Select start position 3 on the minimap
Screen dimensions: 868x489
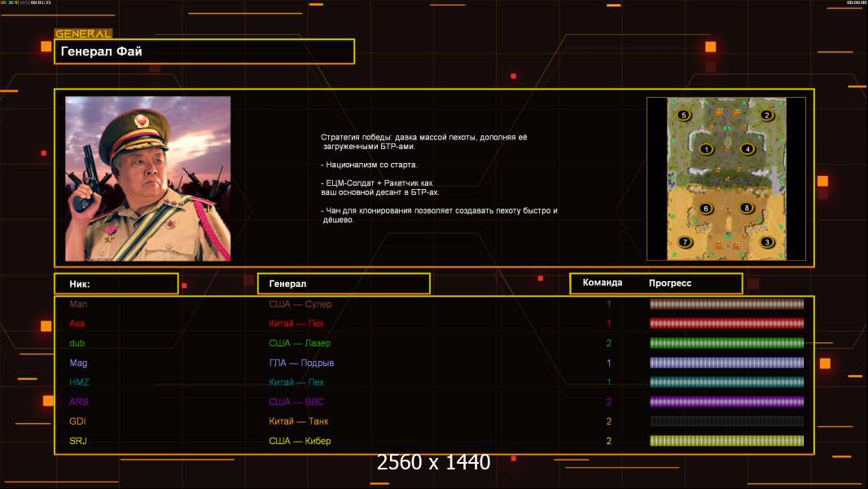[x=767, y=242]
